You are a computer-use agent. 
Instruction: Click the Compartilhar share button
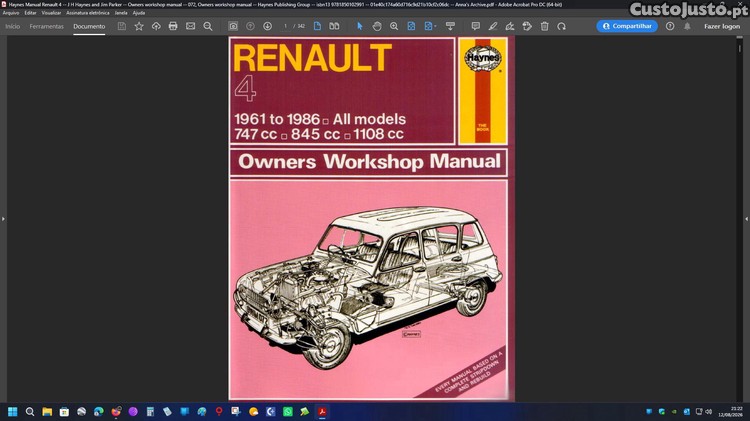coord(627,26)
